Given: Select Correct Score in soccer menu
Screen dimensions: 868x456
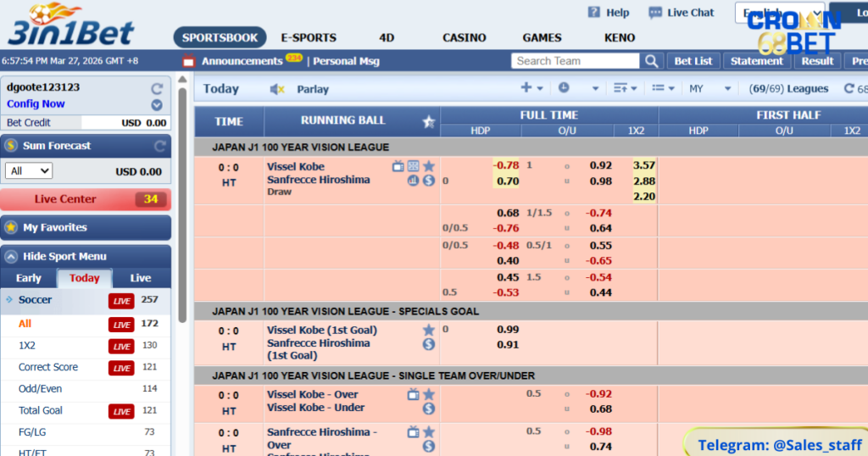Looking at the screenshot, I should [48, 367].
